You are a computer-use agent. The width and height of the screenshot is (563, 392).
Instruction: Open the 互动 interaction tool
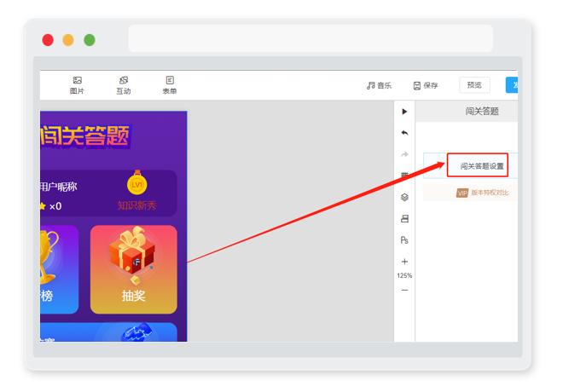pyautogui.click(x=124, y=85)
